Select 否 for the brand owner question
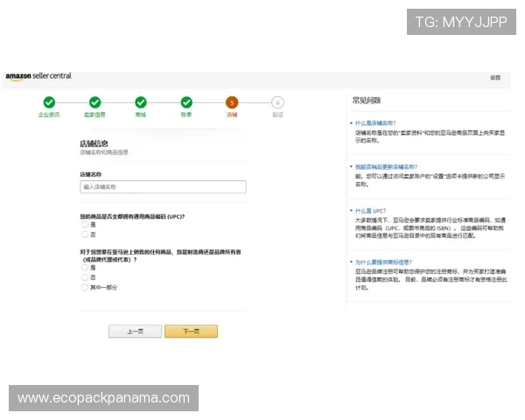The width and height of the screenshot is (525, 420). 85,277
